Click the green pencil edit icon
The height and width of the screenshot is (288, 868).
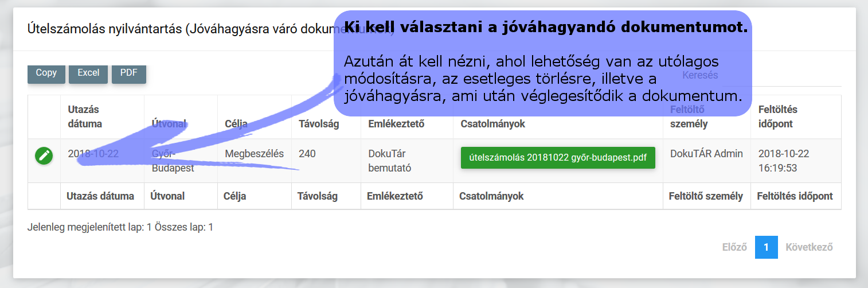[x=44, y=155]
